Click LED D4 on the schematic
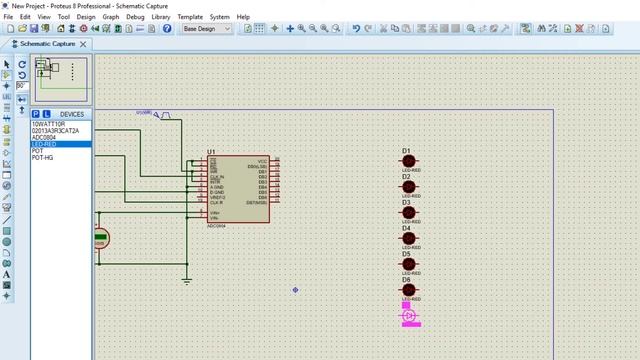This screenshot has height=360, width=640. (409, 238)
